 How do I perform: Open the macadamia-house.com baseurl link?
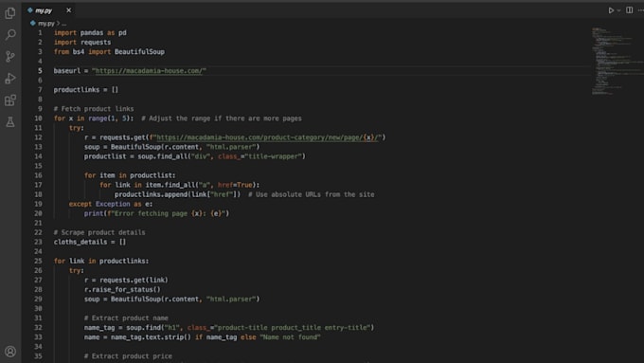[149, 71]
